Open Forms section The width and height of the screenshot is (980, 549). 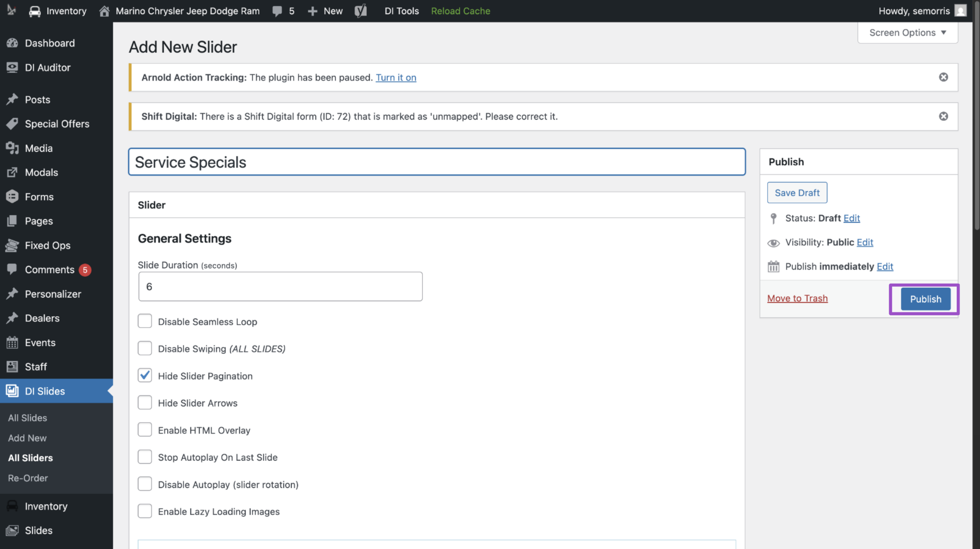tap(39, 197)
